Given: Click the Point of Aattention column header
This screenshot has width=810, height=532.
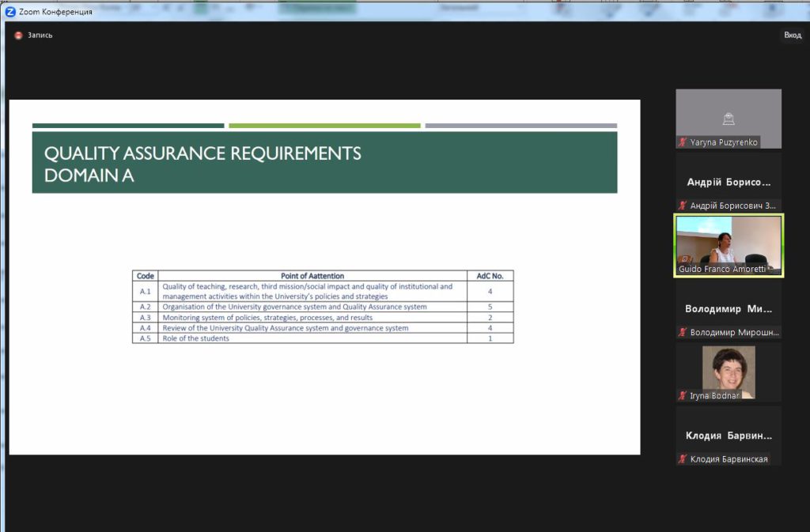Looking at the screenshot, I should [x=312, y=276].
